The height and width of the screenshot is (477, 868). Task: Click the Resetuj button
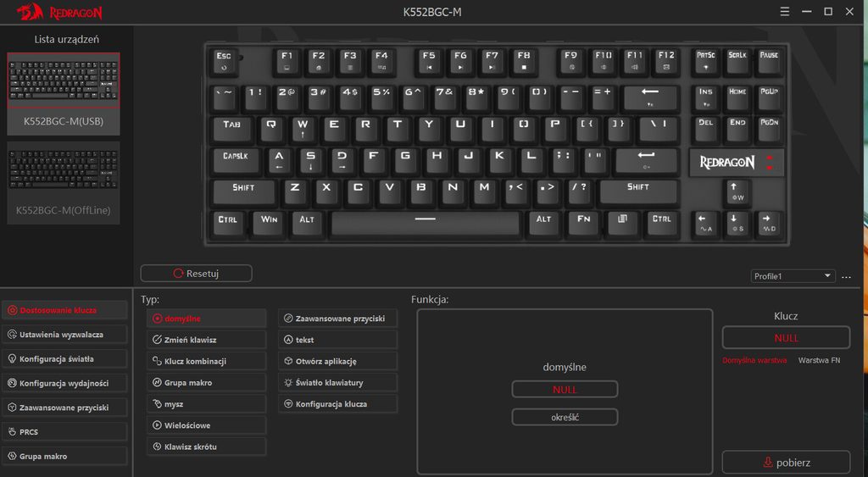(196, 274)
